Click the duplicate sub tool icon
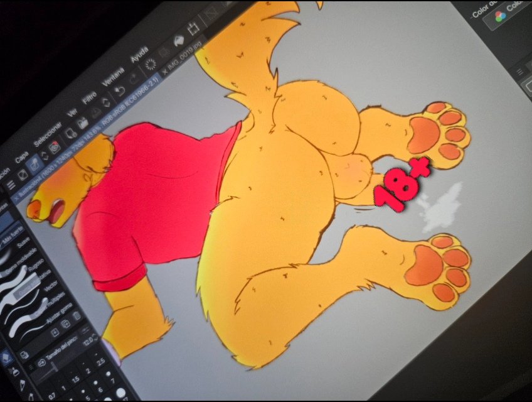The width and height of the screenshot is (532, 402). click(65, 325)
